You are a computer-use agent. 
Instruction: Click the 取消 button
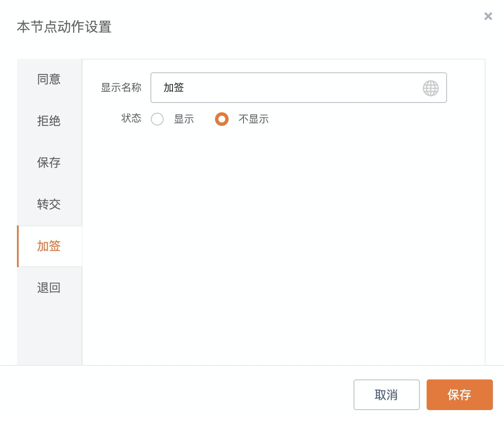click(386, 395)
